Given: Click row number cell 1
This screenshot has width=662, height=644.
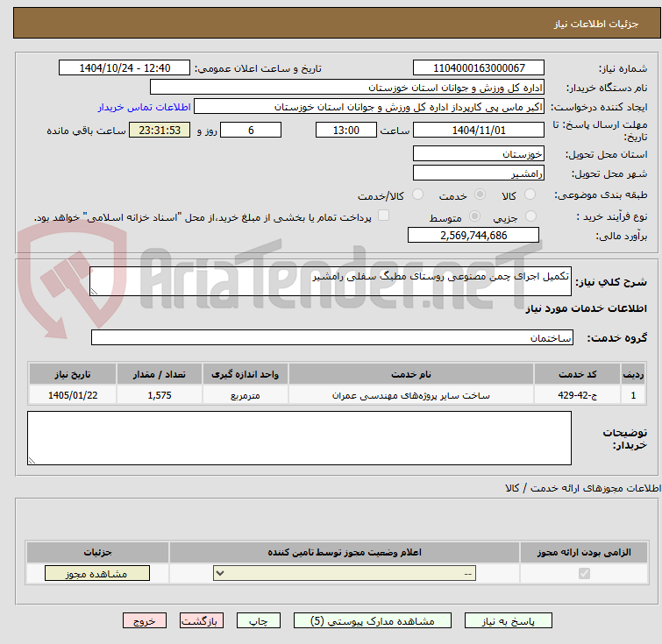Looking at the screenshot, I should 633,395.
